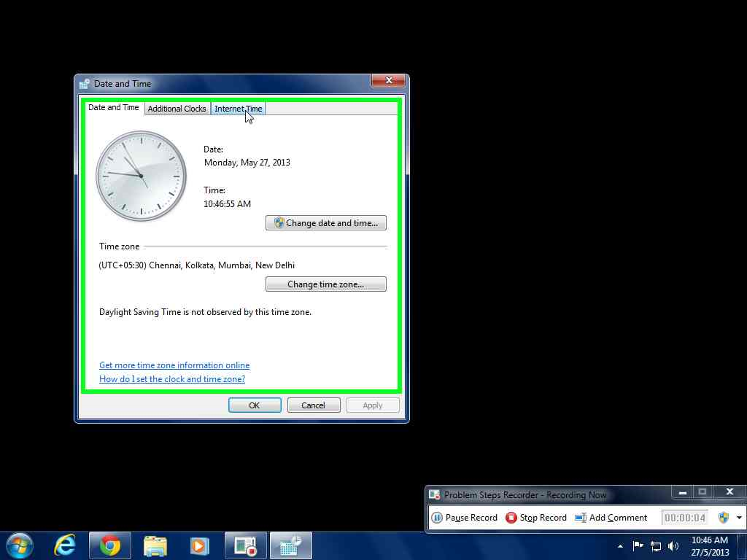This screenshot has width=747, height=560.
Task: Launch Internet Explorer from the taskbar
Action: coord(64,545)
